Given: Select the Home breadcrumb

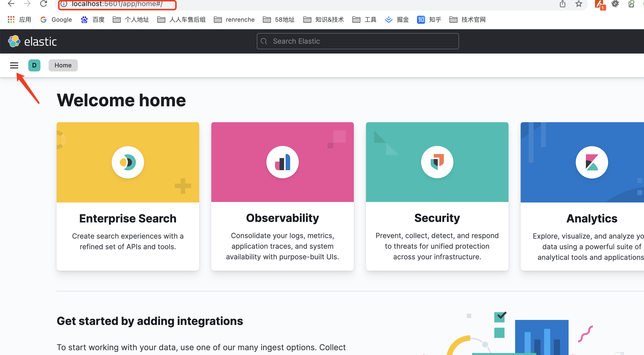Looking at the screenshot, I should (x=63, y=65).
